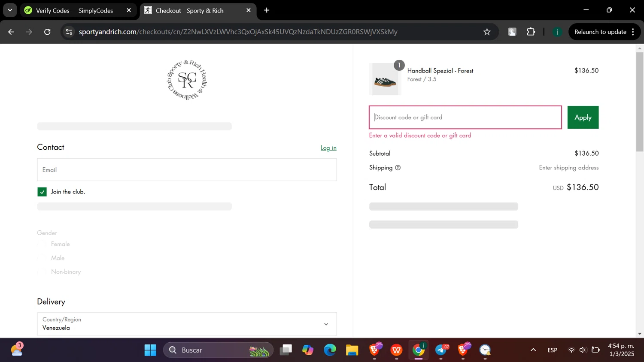Launch Copilot from taskbar
The height and width of the screenshot is (362, 644).
click(x=308, y=350)
